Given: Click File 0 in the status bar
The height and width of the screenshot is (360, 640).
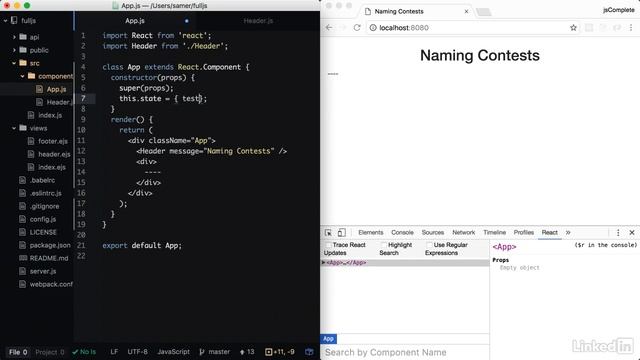Looking at the screenshot, I should pyautogui.click(x=18, y=352).
